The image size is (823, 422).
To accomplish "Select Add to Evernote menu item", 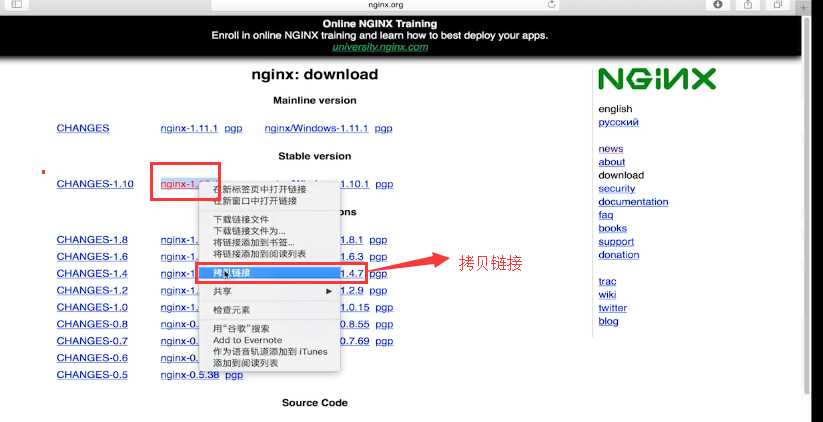I will pos(247,340).
